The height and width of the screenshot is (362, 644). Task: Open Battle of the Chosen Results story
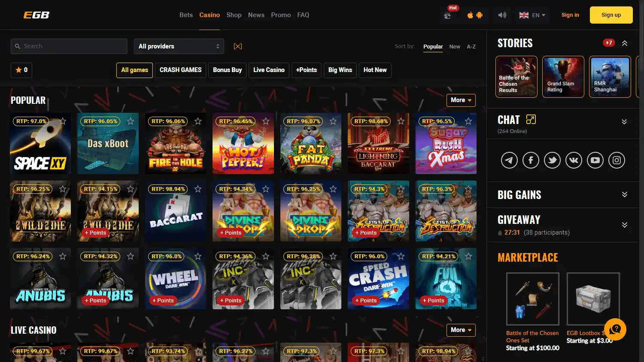click(x=516, y=77)
